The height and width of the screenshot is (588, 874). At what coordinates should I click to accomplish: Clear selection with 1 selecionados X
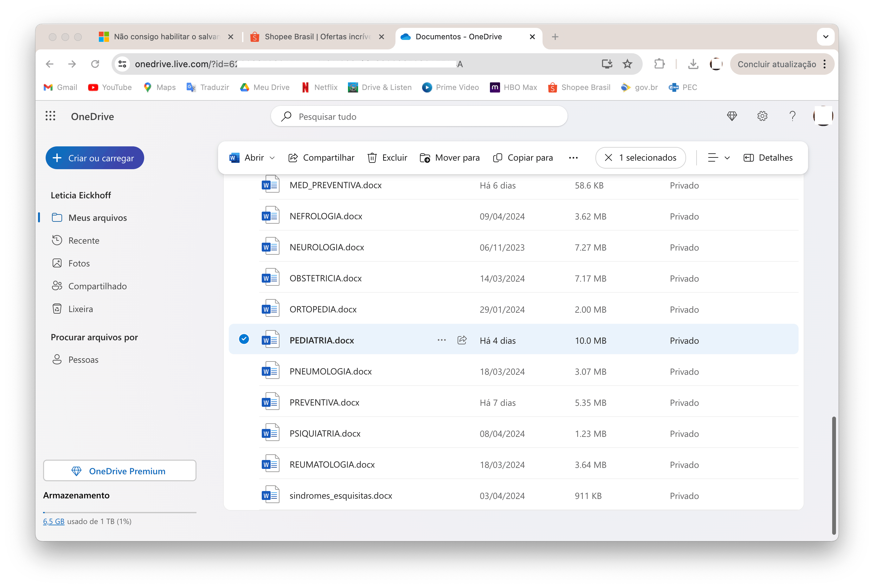[x=608, y=158]
